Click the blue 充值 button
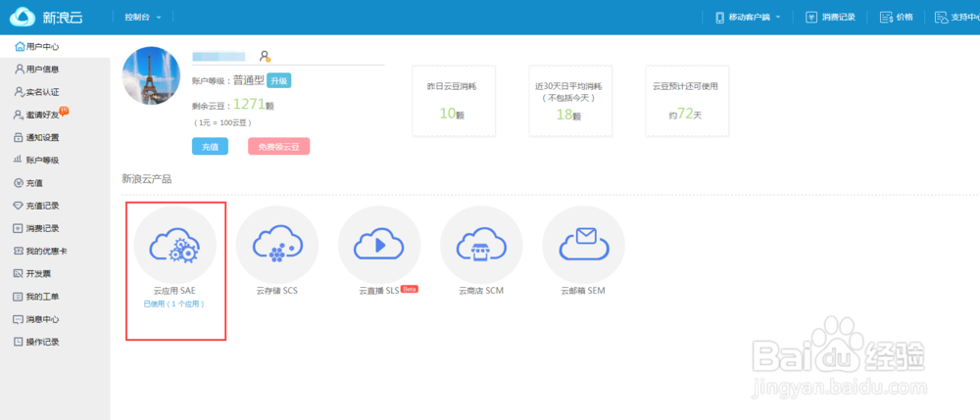The width and height of the screenshot is (980, 420). pyautogui.click(x=210, y=146)
